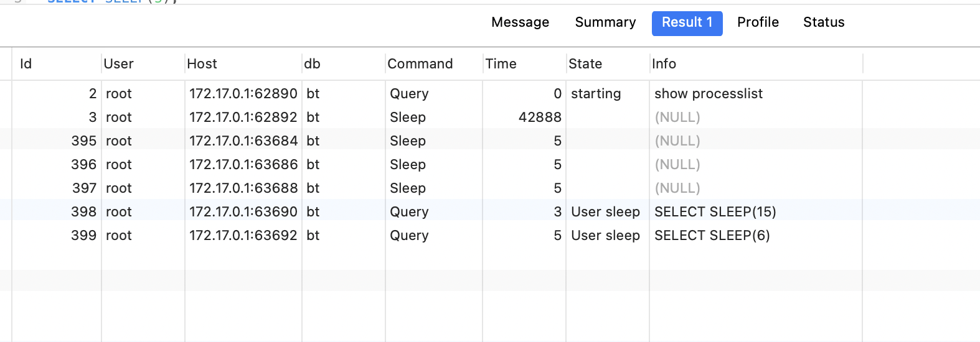
Task: Select the Result 1 tab
Action: 687,23
